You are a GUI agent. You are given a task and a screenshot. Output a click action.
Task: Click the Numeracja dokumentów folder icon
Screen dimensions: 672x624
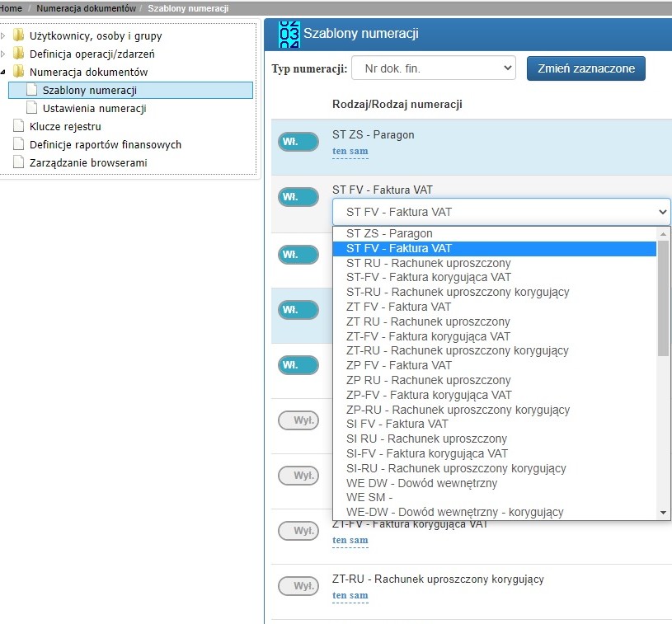point(18,71)
